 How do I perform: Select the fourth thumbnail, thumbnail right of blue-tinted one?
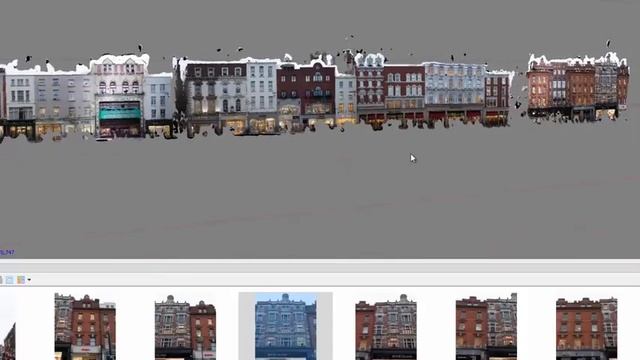click(386, 327)
